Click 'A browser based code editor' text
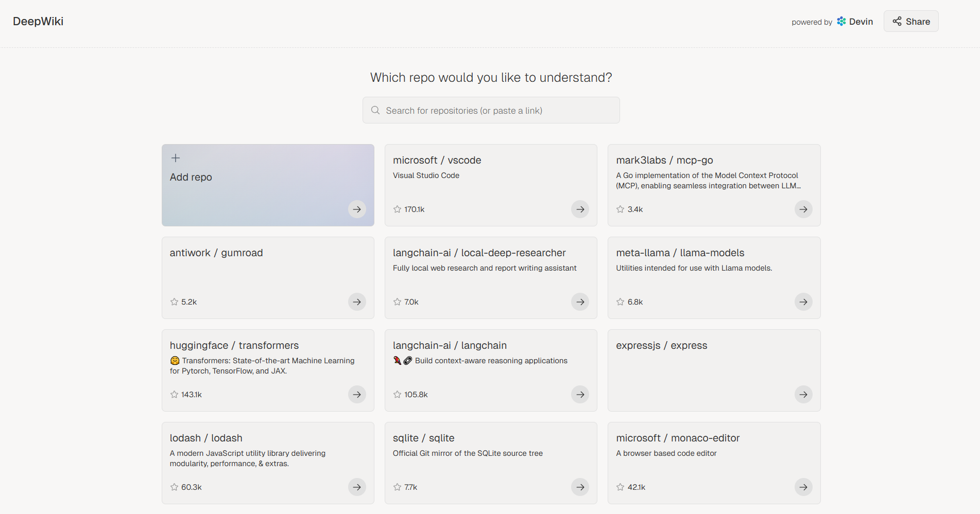 click(x=666, y=453)
